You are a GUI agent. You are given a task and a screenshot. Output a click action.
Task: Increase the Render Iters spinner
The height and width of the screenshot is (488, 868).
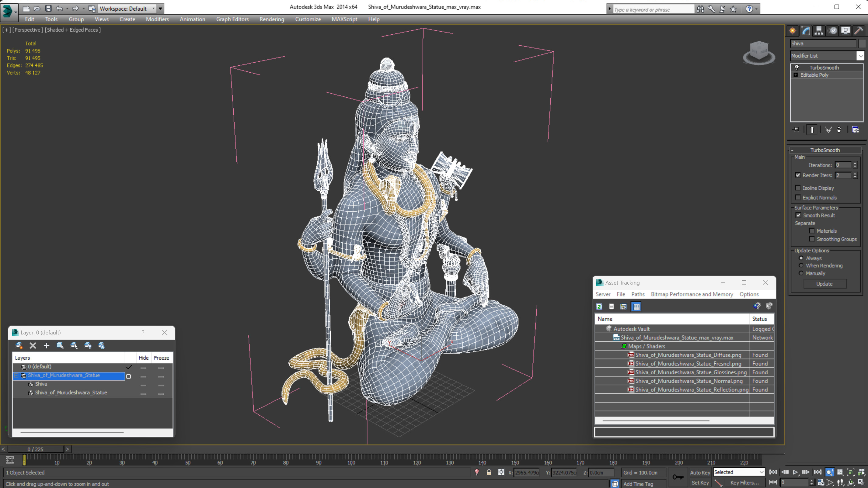tap(855, 173)
